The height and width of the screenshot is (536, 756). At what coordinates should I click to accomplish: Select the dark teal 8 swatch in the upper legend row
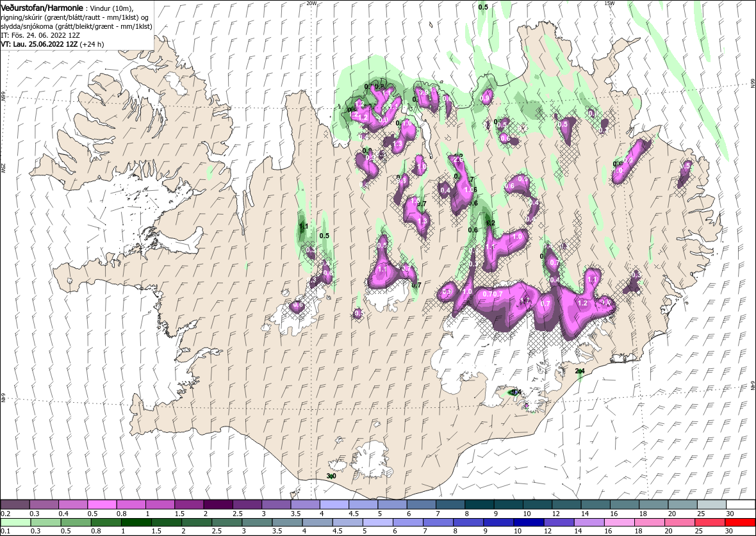[479, 505]
